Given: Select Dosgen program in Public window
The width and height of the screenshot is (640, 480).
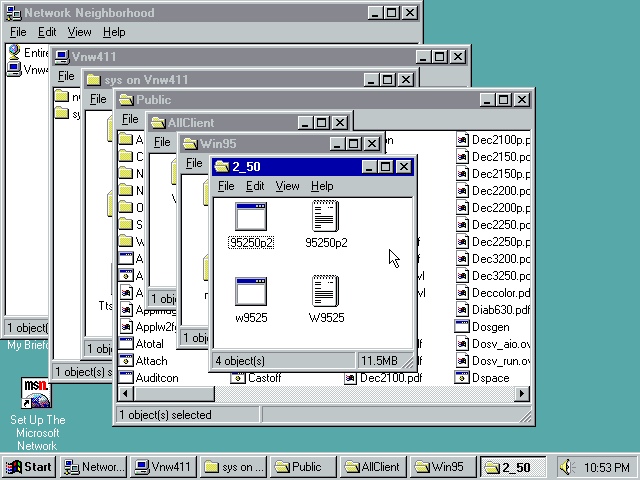Looking at the screenshot, I should [x=482, y=327].
